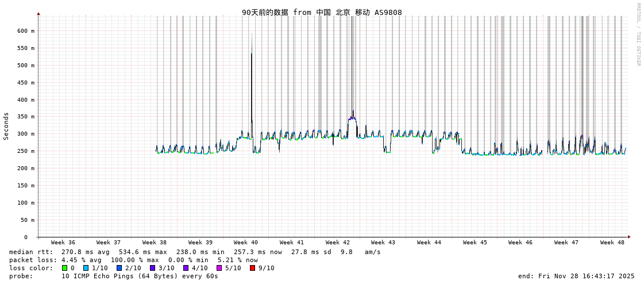
Task: Click 'Week 48' on the time axis
Action: pyautogui.click(x=612, y=243)
